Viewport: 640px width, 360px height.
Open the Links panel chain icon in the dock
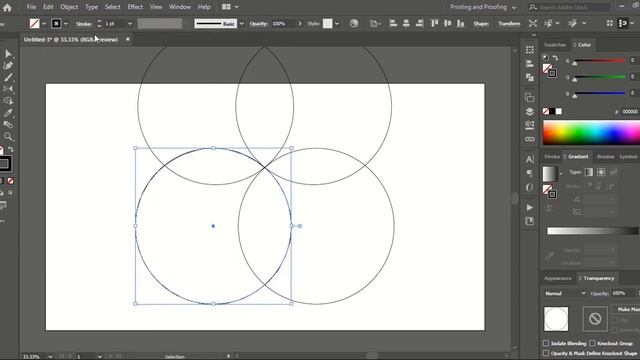[530, 139]
